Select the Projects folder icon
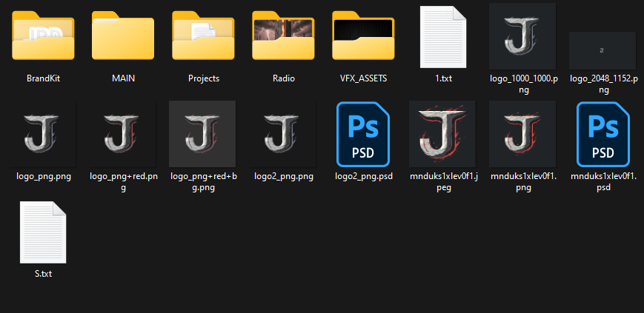The height and width of the screenshot is (313, 644). tap(203, 36)
